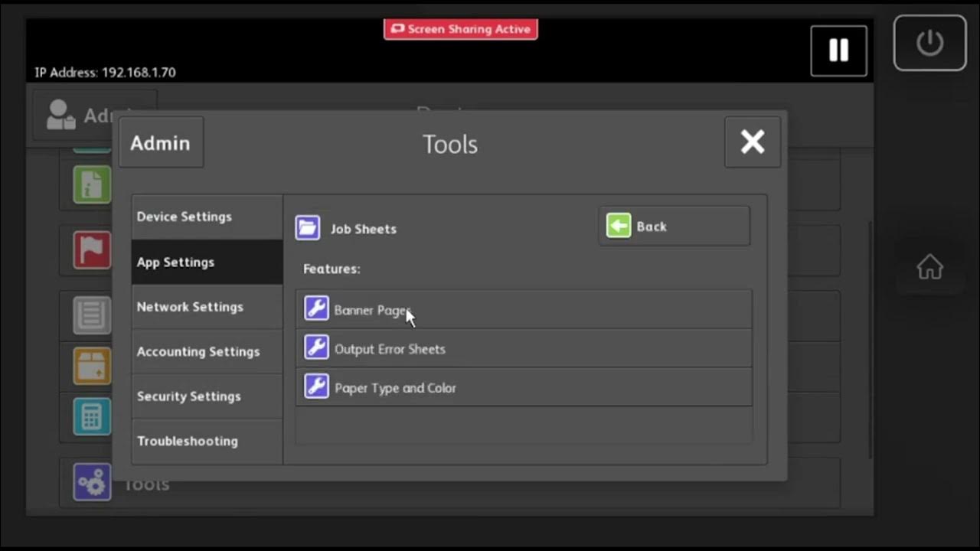Screen dimensions: 980x551
Task: Close the Tools dialog with X
Action: [753, 142]
